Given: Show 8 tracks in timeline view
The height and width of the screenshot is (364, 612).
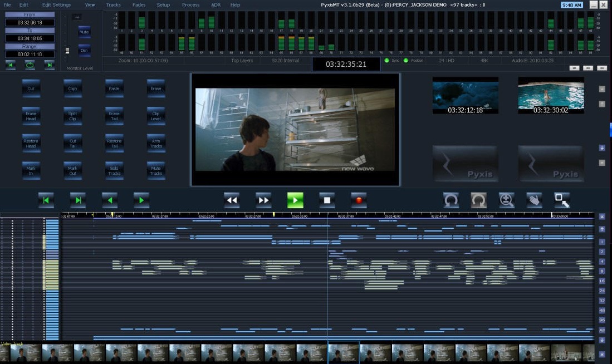Looking at the screenshot, I should point(602,271).
